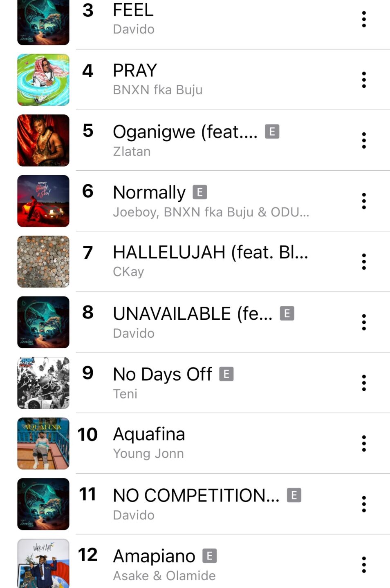Open three-dot menu for UNAVAILABLE
390x588 pixels.
point(363,322)
